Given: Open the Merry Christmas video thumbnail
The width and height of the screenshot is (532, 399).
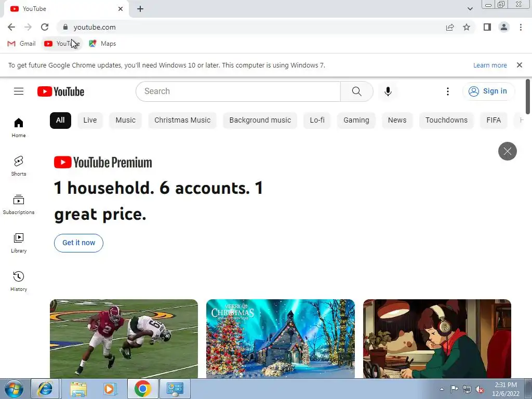Looking at the screenshot, I should pos(280,339).
